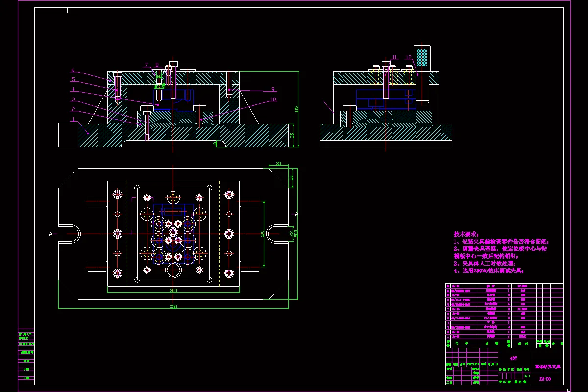Select the 技术要求 heading text
588x392 pixels.
pos(466,234)
